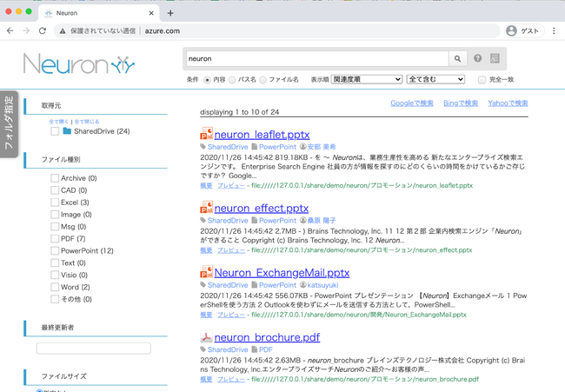The width and height of the screenshot is (565, 392).
Task: Click the browser forward arrow
Action: point(26,31)
